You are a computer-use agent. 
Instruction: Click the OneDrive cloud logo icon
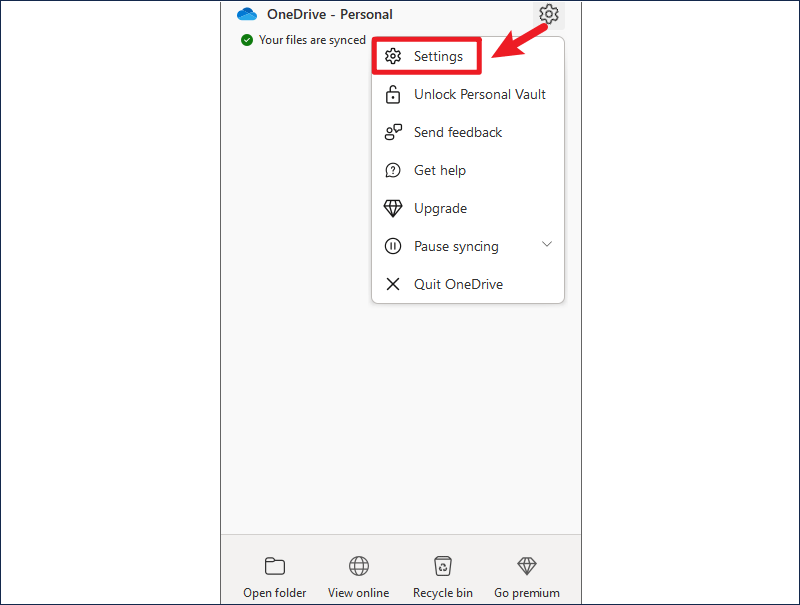click(x=247, y=14)
